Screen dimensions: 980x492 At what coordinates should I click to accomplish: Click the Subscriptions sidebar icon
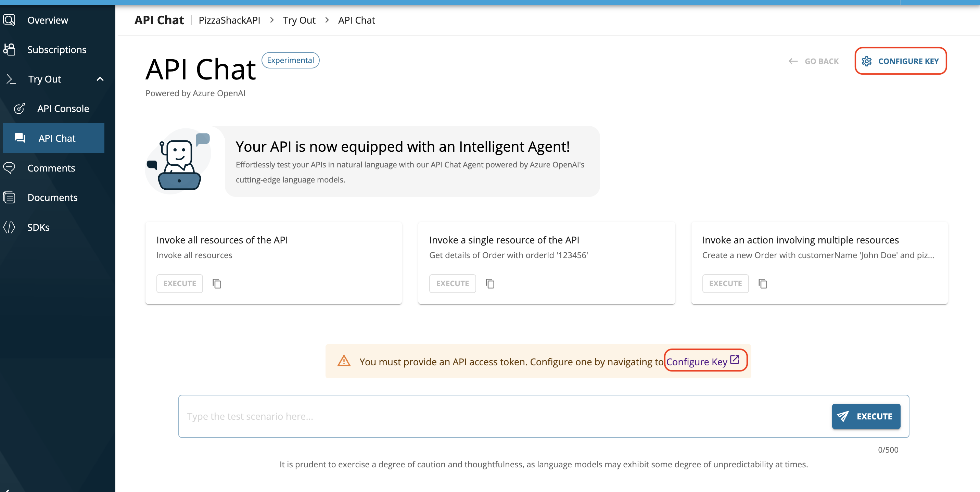9,49
